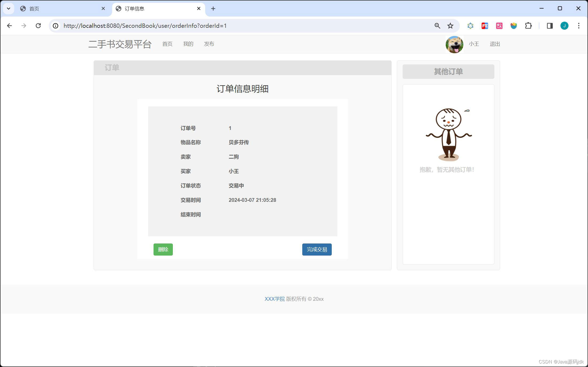The image size is (588, 367).
Task: Go to the 发布 navigation item
Action: pyautogui.click(x=209, y=44)
